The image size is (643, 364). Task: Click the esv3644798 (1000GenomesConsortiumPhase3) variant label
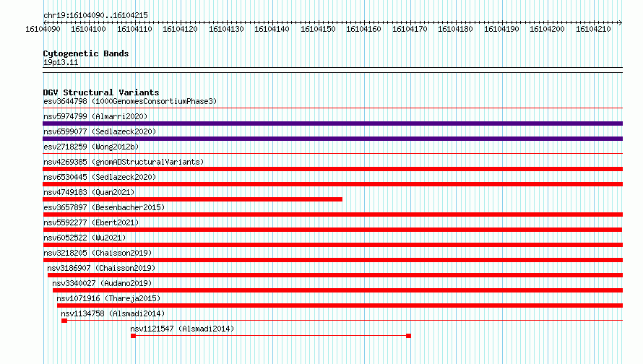click(130, 101)
